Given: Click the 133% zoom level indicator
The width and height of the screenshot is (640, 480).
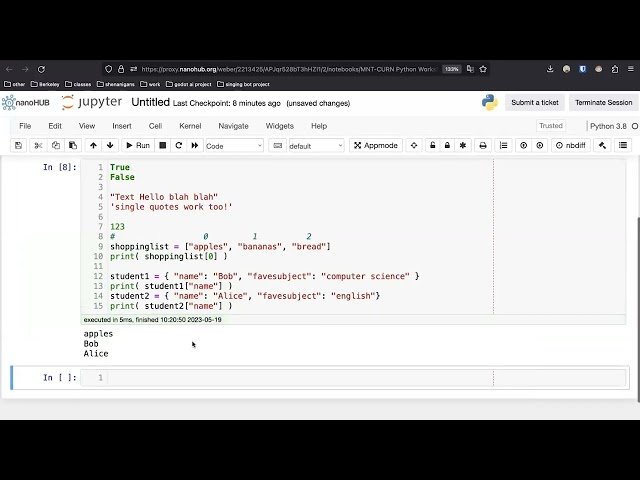Looking at the screenshot, I should pyautogui.click(x=451, y=69).
